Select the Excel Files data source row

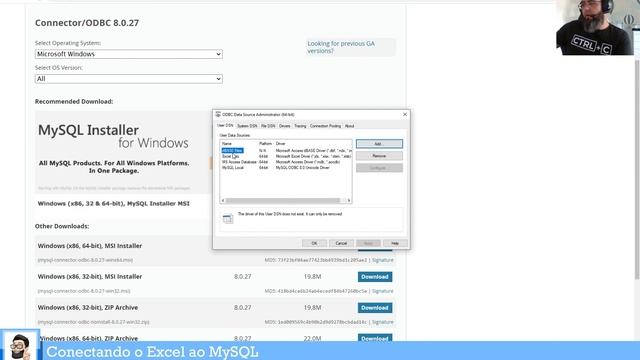tap(286, 156)
